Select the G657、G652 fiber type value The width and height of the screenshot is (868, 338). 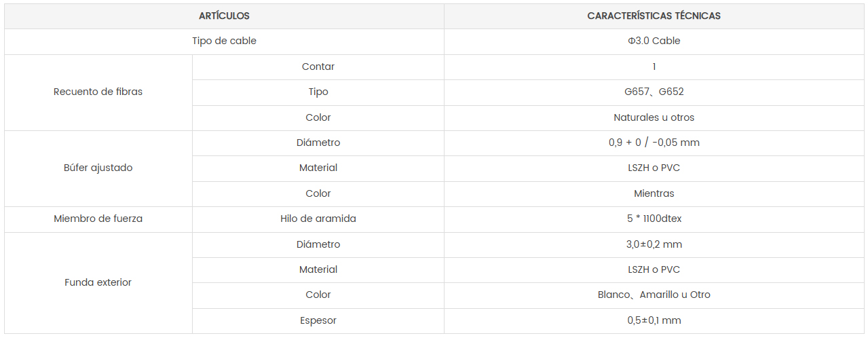654,92
